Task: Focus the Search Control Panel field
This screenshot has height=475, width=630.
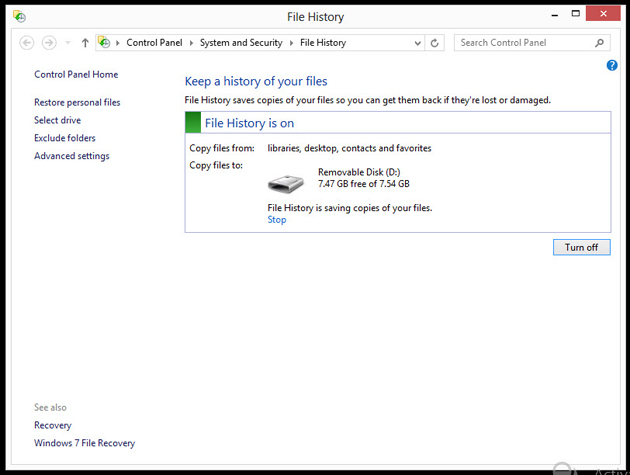Action: pyautogui.click(x=532, y=43)
